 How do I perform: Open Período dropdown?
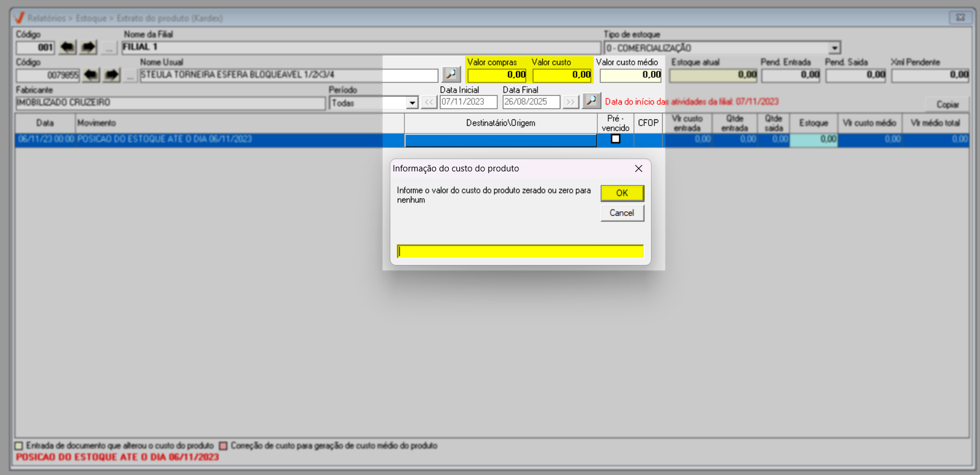coord(412,103)
